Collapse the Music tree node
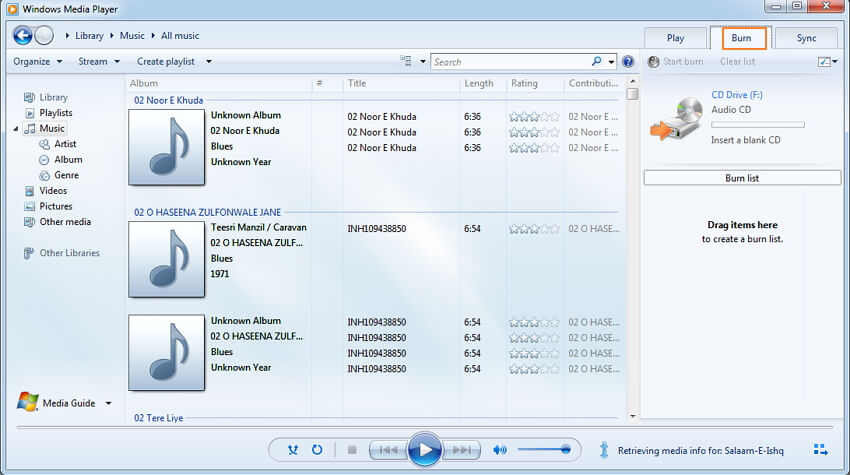Image resolution: width=850 pixels, height=475 pixels. click(16, 129)
